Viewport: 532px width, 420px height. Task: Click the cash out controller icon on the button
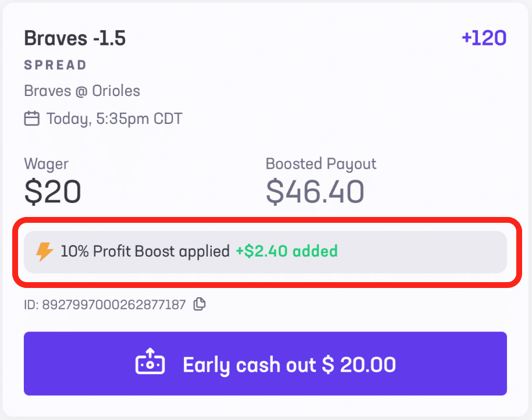point(150,364)
